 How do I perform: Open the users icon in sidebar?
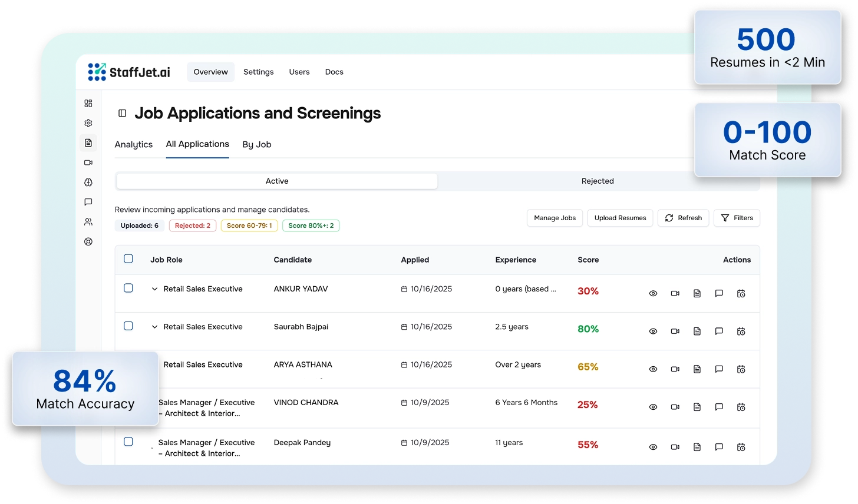pyautogui.click(x=88, y=222)
